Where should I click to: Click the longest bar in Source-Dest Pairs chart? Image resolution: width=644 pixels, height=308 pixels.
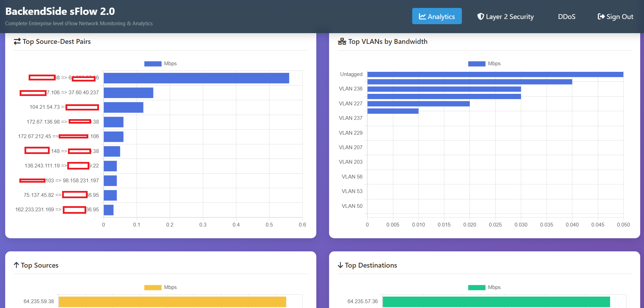[196, 78]
